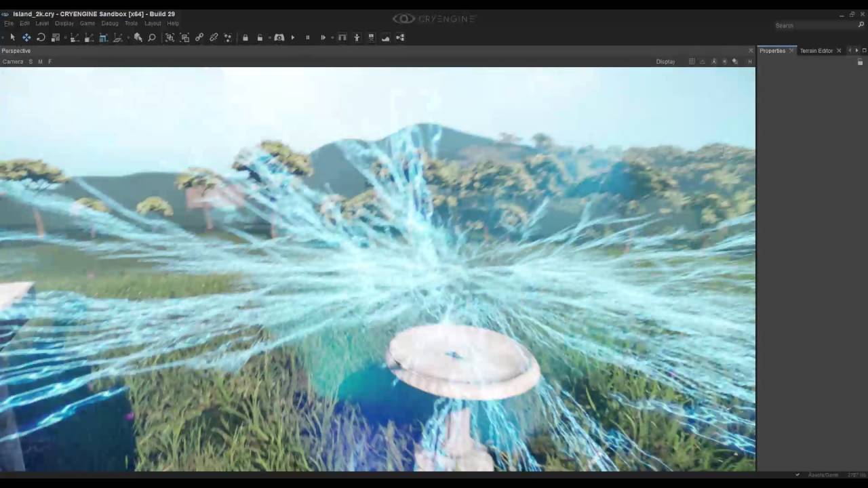Toggle the S camera speed option

(31, 62)
